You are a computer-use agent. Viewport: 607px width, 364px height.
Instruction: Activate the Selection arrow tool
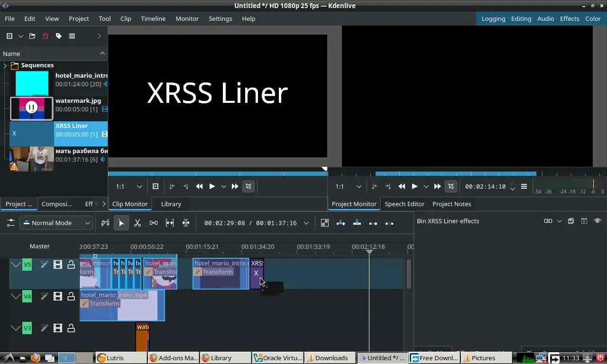click(121, 223)
